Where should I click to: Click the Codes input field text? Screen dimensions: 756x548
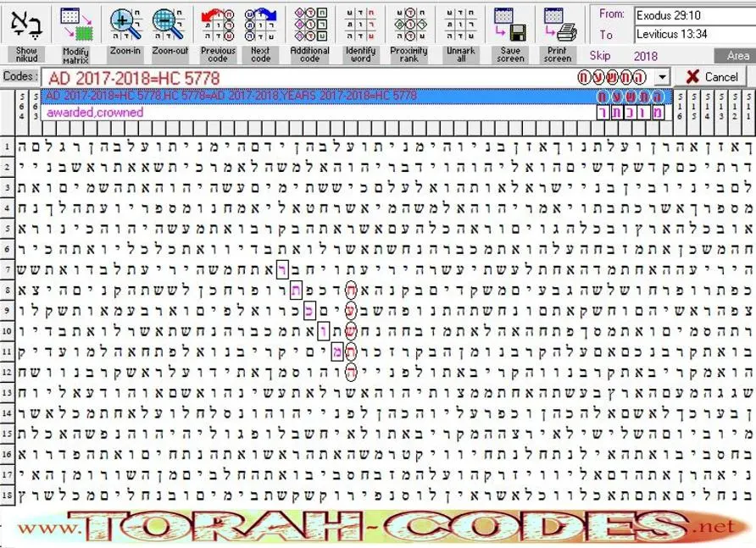click(134, 78)
